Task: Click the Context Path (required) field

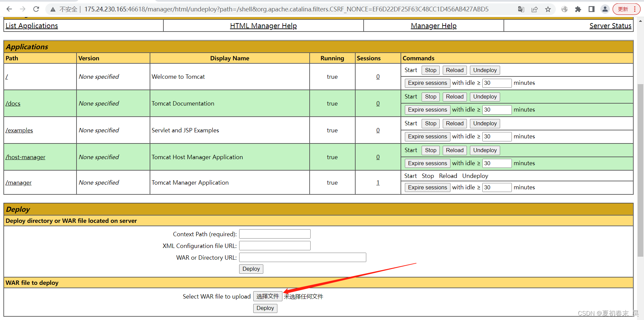Action: click(x=275, y=234)
